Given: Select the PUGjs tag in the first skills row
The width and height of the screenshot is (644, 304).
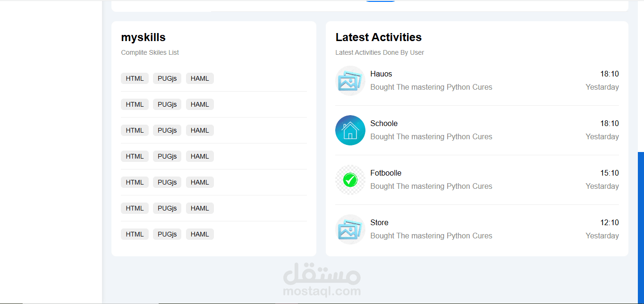Looking at the screenshot, I should click(167, 78).
